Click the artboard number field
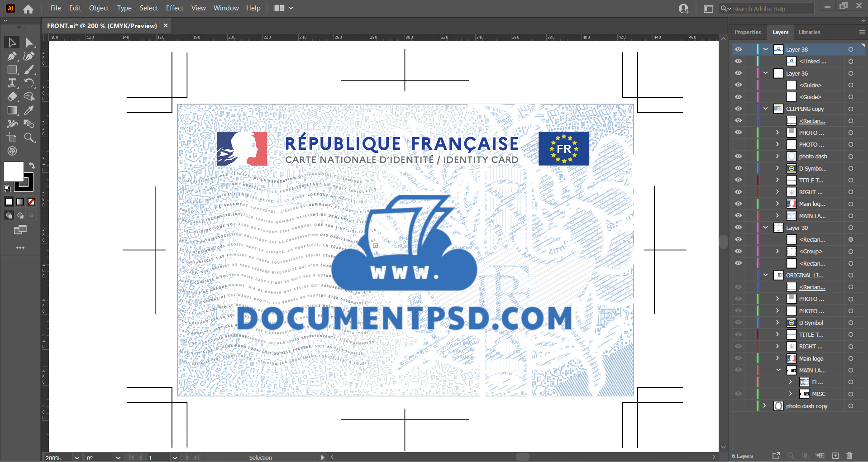The image size is (868, 462). point(159,457)
